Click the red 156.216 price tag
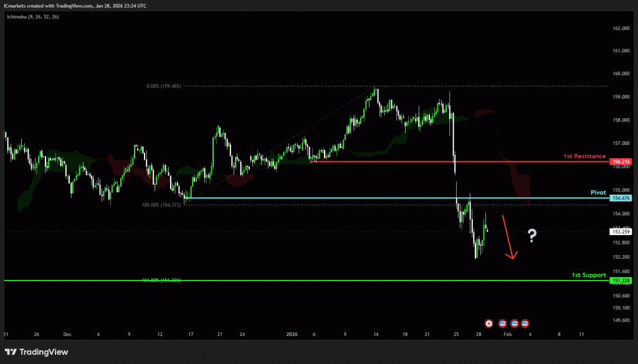 click(621, 162)
